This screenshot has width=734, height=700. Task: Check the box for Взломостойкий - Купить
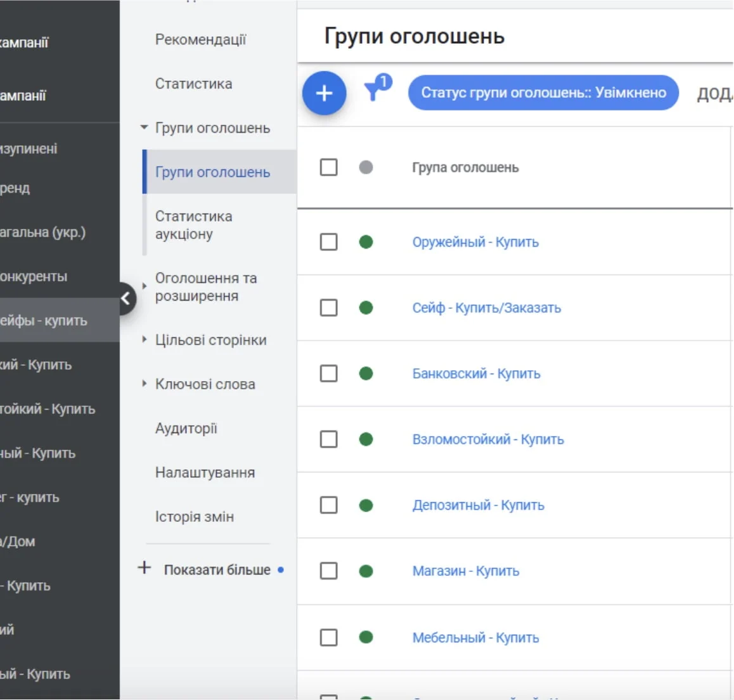click(328, 439)
